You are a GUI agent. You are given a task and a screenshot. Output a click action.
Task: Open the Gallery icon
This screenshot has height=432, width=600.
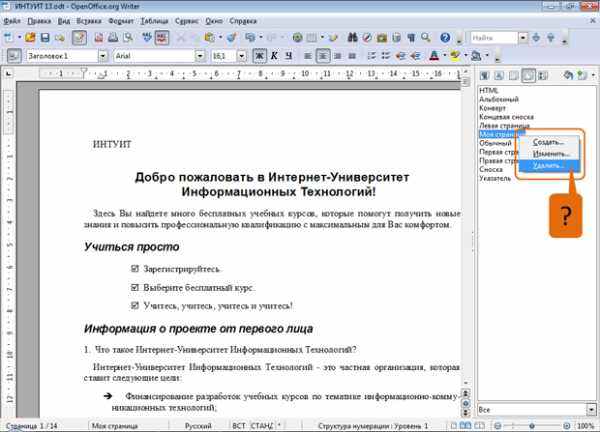click(382, 37)
